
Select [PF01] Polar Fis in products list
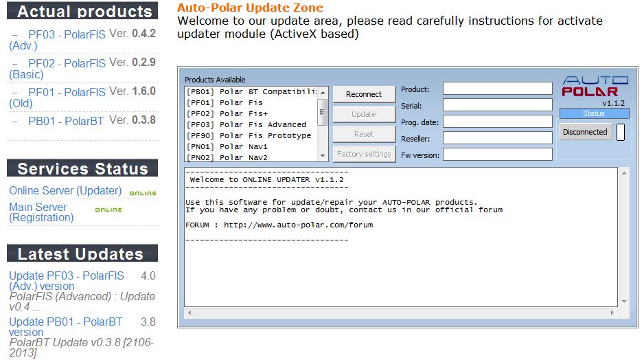(x=251, y=103)
